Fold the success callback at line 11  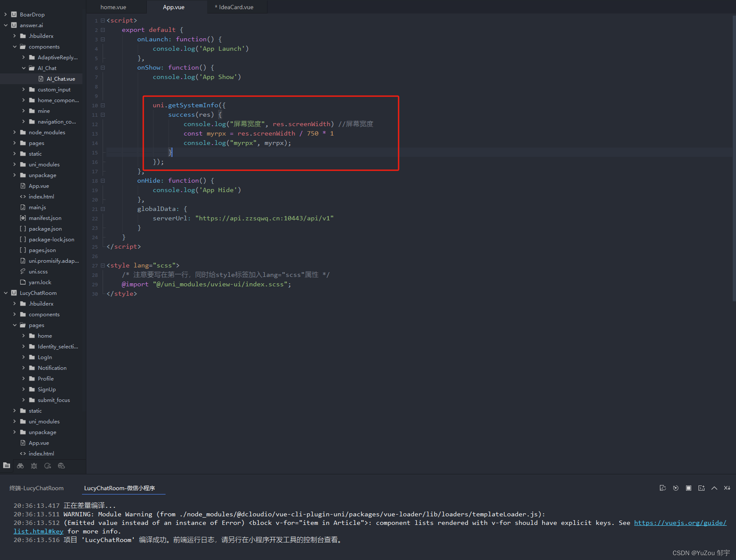pos(103,115)
